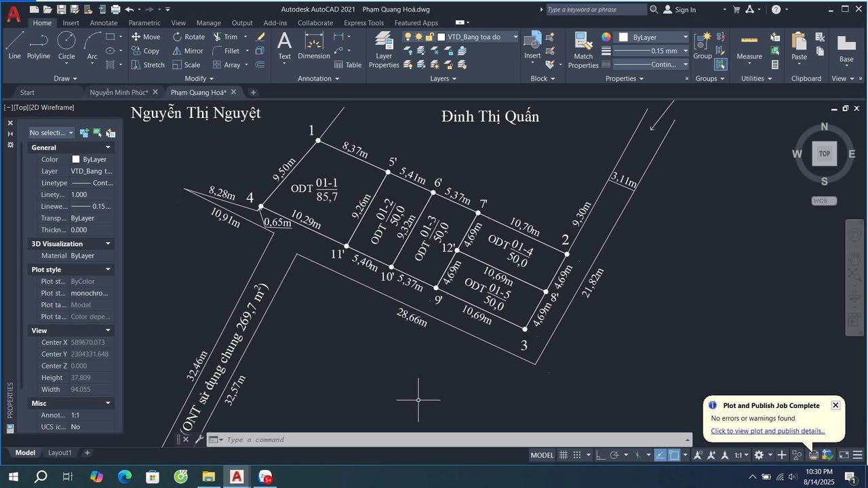Click the Sign In button

click(x=686, y=9)
